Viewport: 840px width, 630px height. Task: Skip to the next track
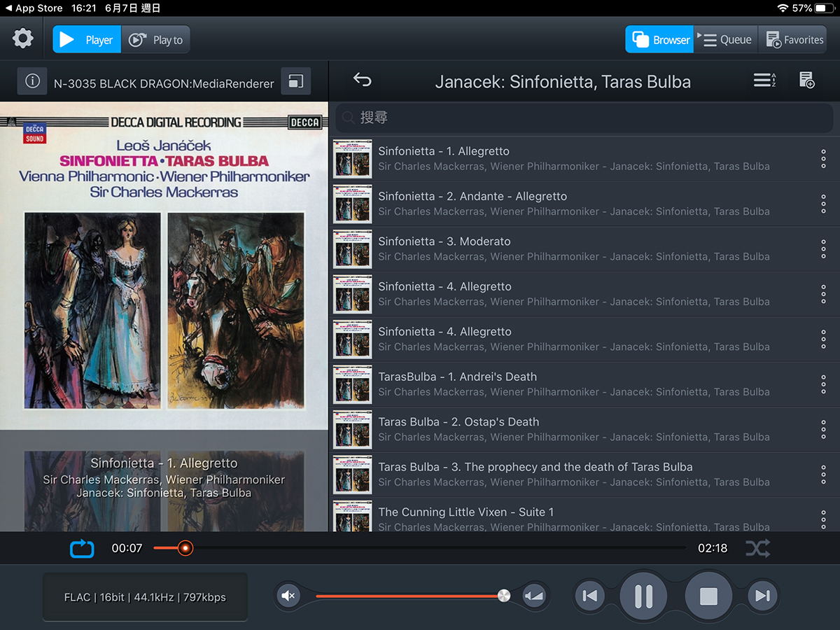763,596
